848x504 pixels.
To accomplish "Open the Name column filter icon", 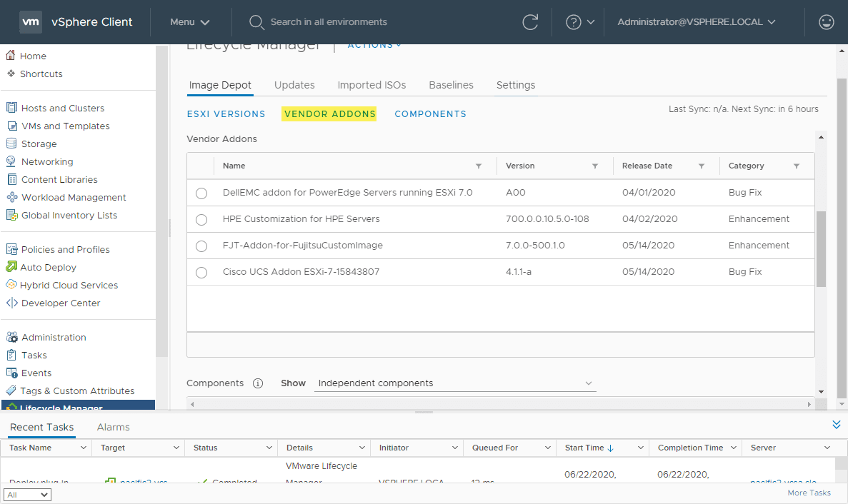I will (479, 166).
